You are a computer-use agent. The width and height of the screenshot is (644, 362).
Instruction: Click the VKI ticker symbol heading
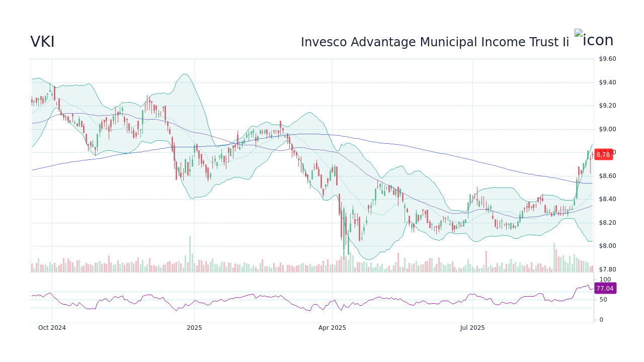pyautogui.click(x=42, y=42)
